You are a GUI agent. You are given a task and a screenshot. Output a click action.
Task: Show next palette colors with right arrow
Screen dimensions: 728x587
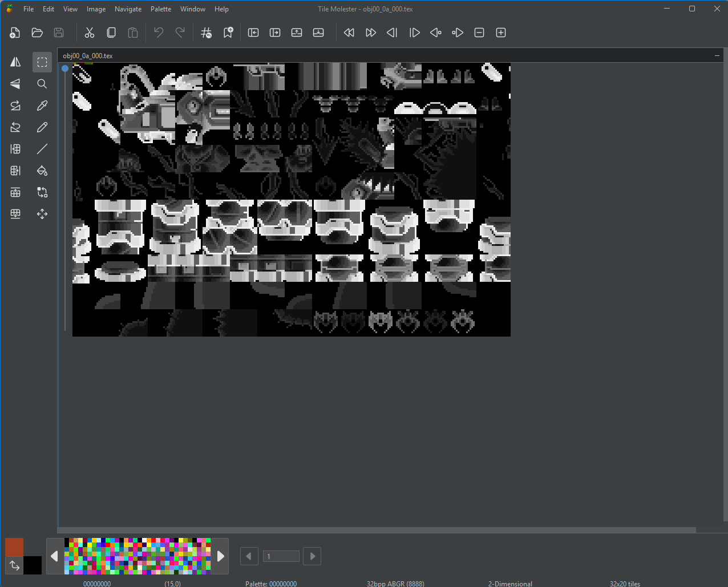(x=220, y=556)
